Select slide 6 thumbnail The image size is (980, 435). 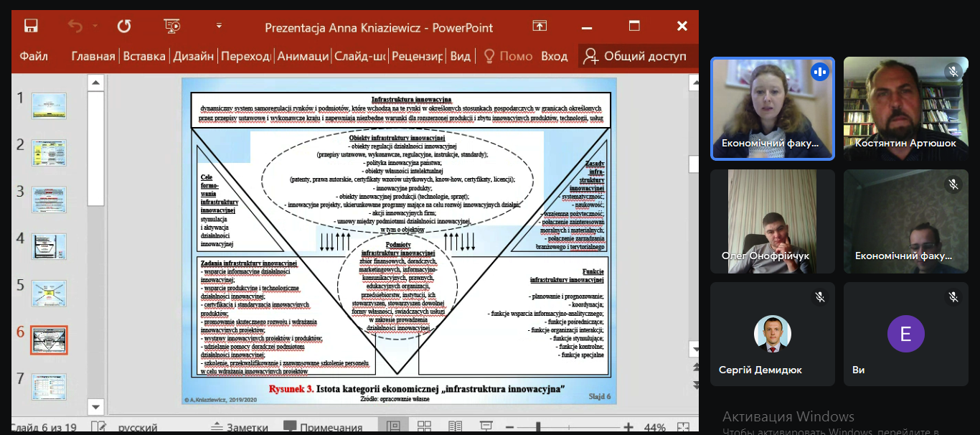tap(49, 340)
